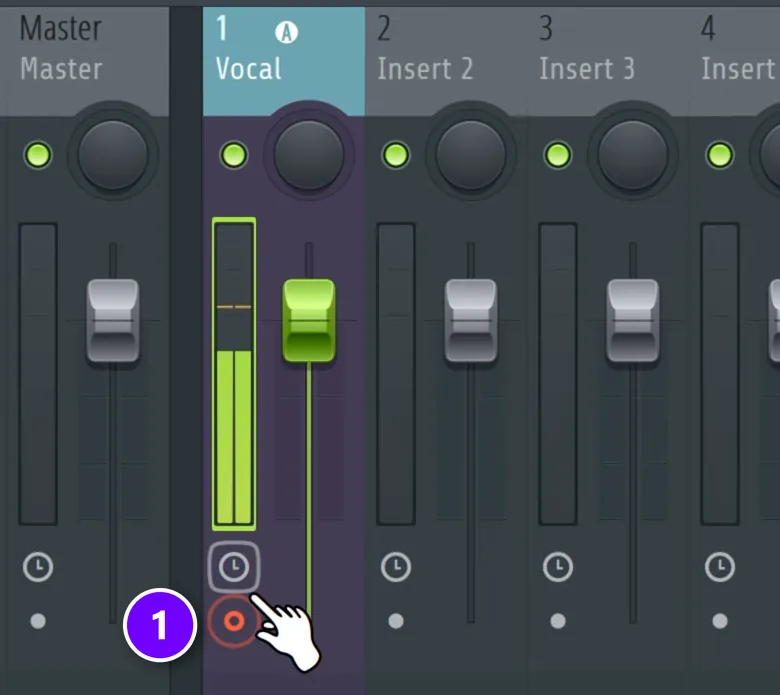This screenshot has width=780, height=695.
Task: Click the Vocal track pan knob
Action: (309, 155)
